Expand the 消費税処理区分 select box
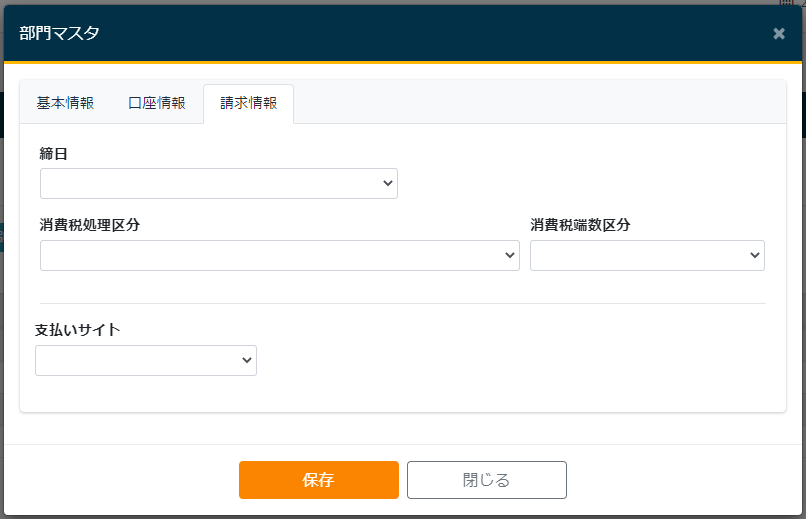806x519 pixels. coord(279,256)
